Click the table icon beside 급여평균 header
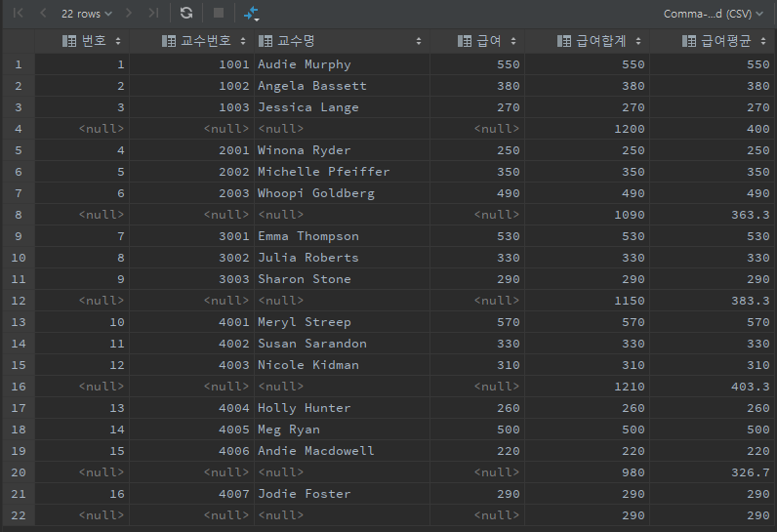Screen dimensions: 777x532 (689, 41)
